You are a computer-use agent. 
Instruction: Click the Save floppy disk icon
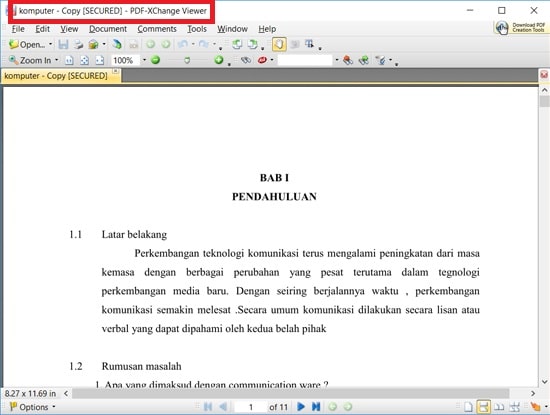[x=63, y=45]
